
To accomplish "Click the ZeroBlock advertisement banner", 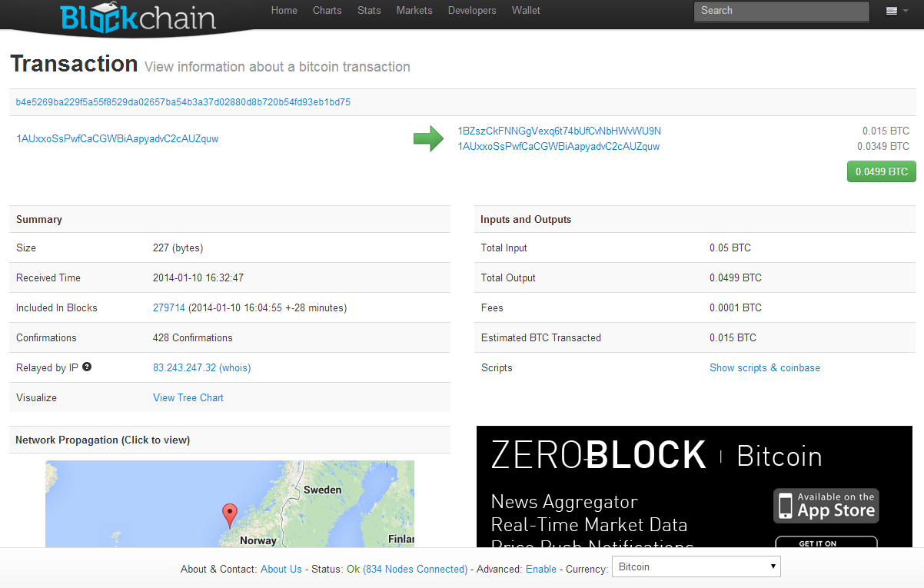I will 694,487.
